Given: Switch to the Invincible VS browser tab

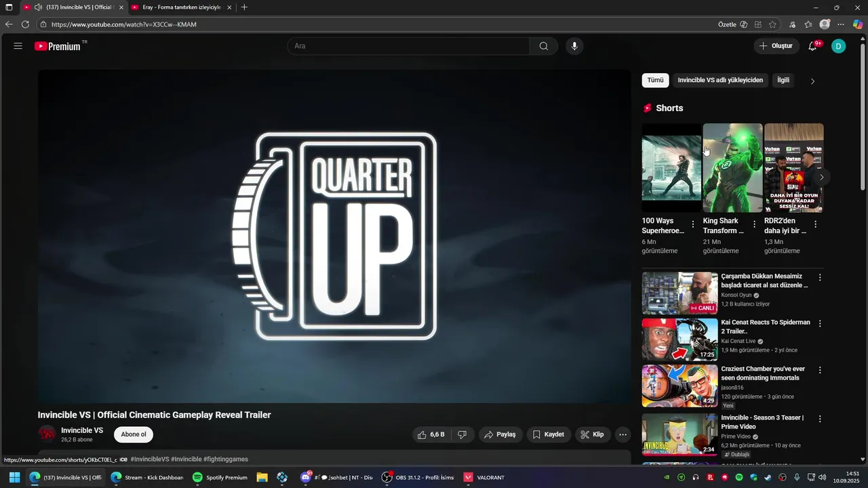Looking at the screenshot, I should coord(75,7).
